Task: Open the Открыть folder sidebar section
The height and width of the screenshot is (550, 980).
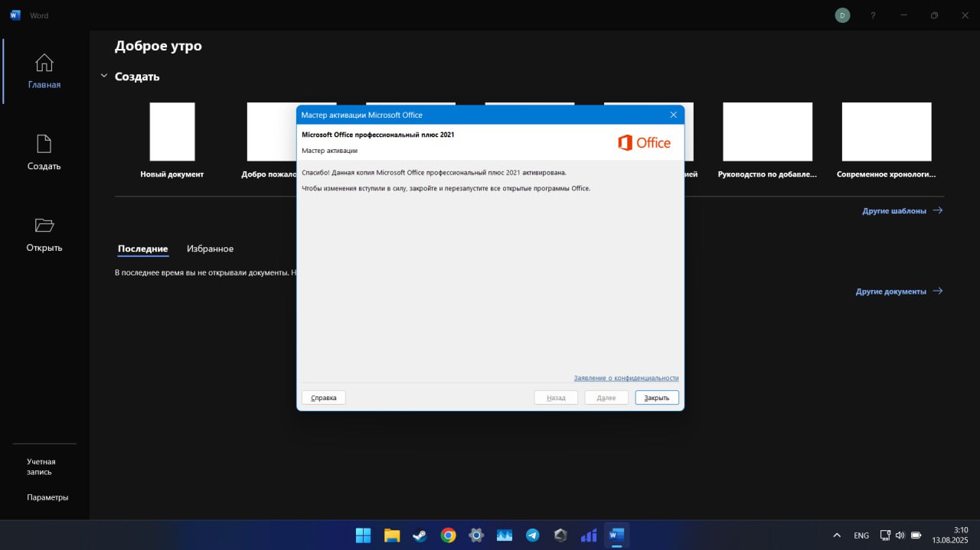Action: tap(44, 234)
